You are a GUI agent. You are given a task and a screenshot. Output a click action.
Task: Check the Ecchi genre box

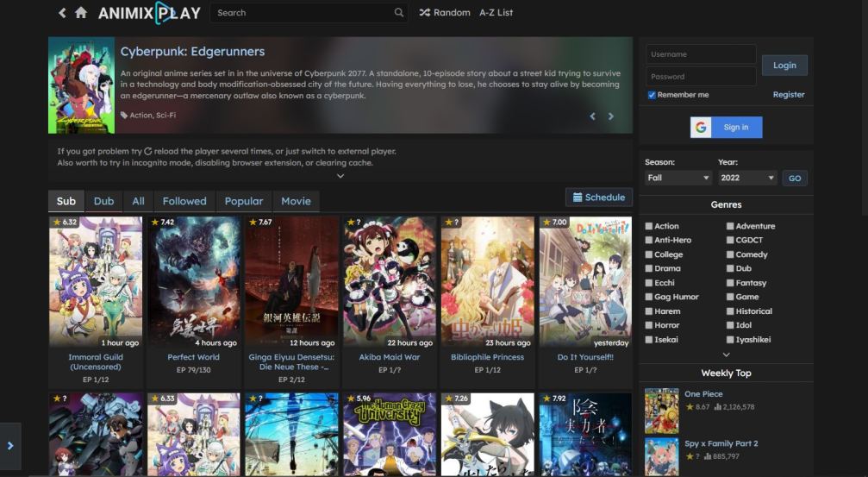pos(649,283)
